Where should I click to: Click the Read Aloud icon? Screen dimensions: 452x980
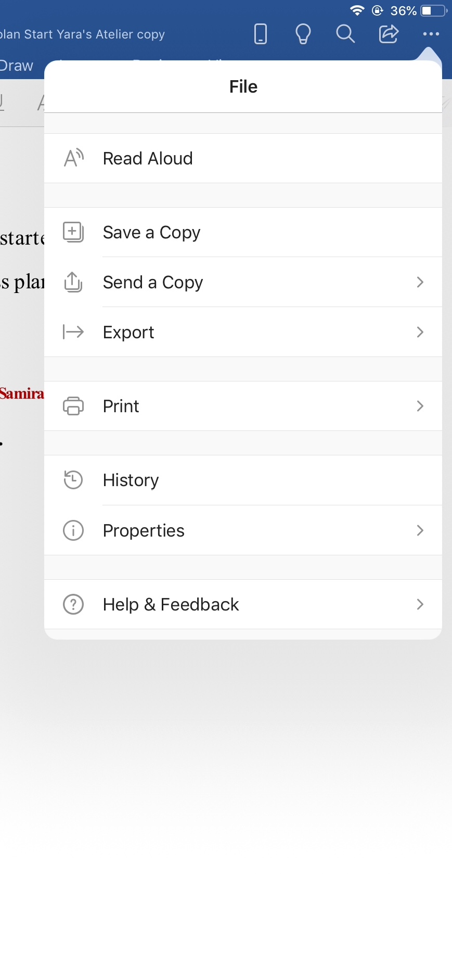point(73,158)
